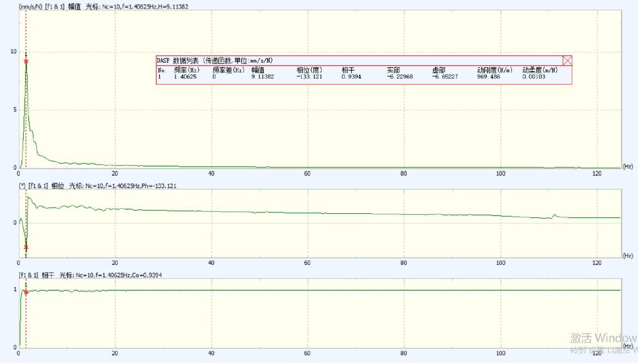Select the 幅值 column header
This screenshot has width=638, height=364.
click(258, 70)
